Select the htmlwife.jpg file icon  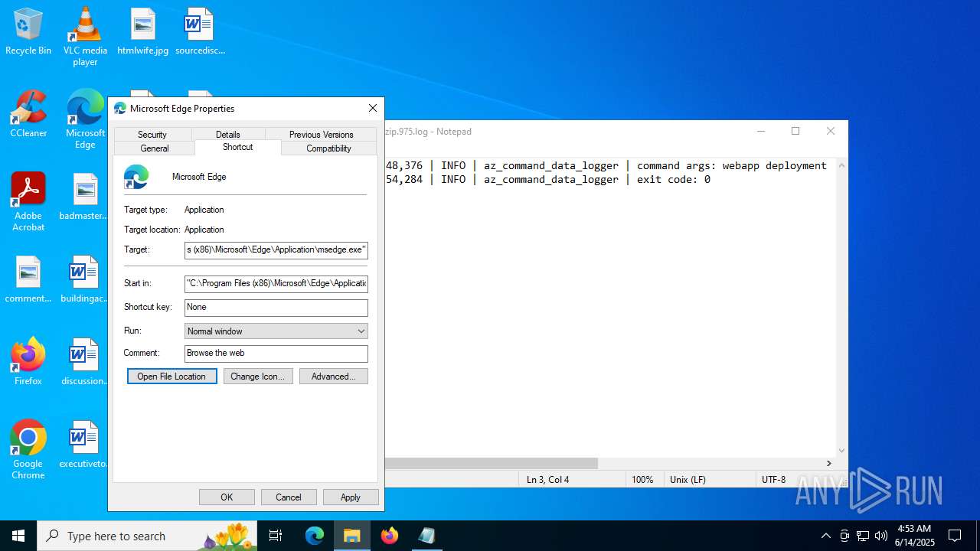pyautogui.click(x=142, y=32)
